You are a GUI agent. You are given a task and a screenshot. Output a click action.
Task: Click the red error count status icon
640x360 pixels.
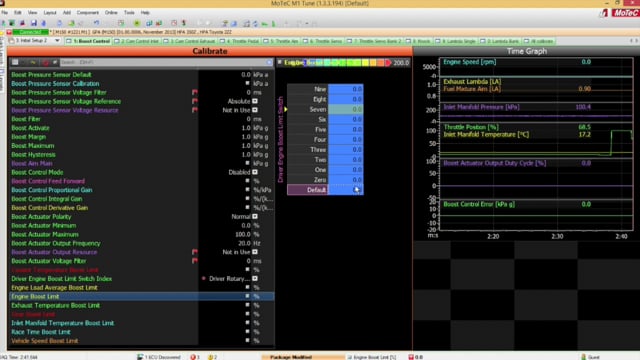click(193, 357)
